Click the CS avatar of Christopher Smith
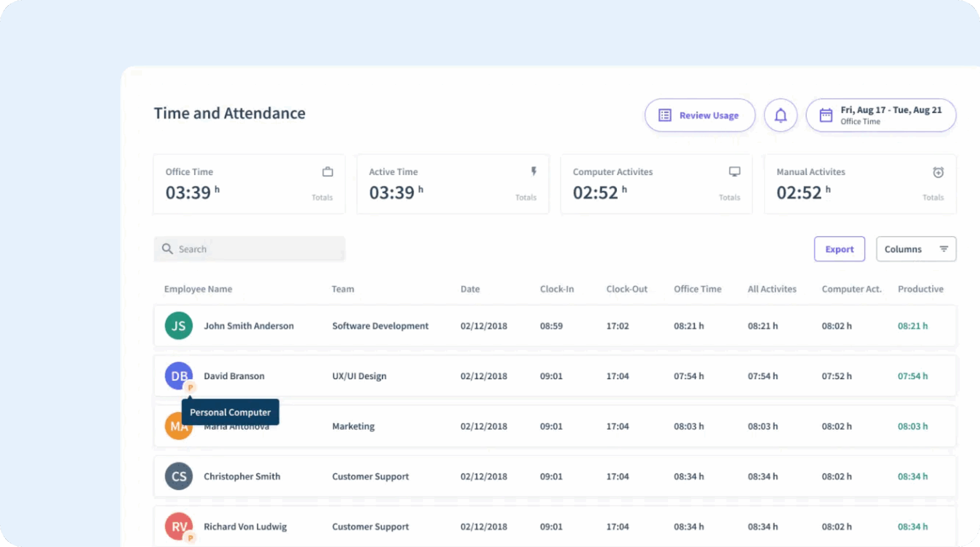 178,476
